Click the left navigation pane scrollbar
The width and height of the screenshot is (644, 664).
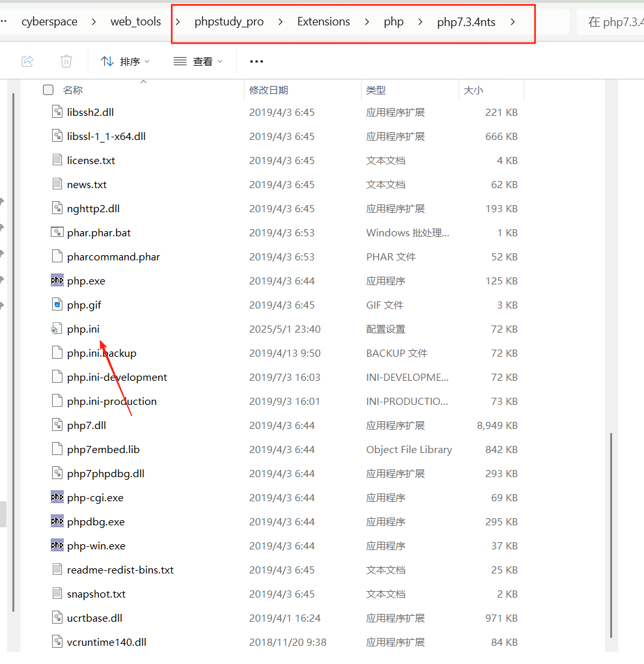14,352
